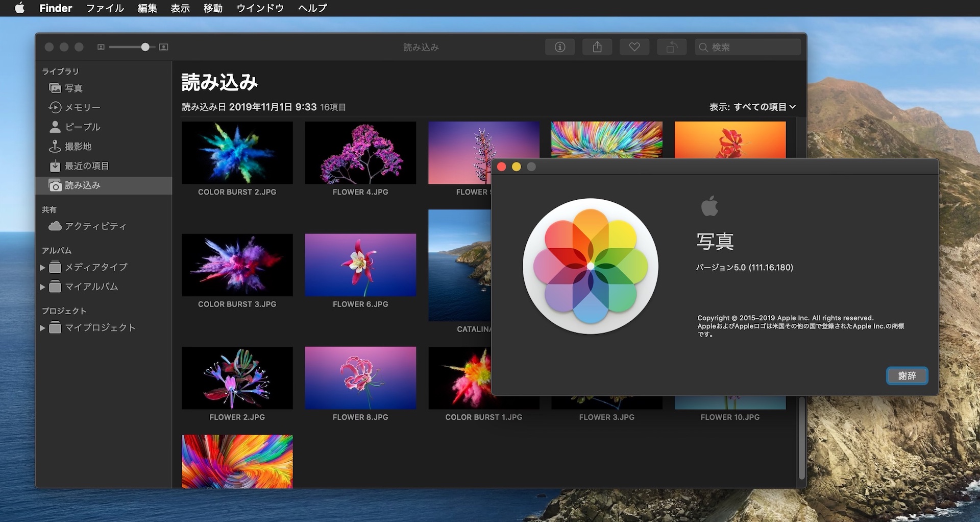
Task: Click the FLOWER 3.JPG file name
Action: click(607, 417)
